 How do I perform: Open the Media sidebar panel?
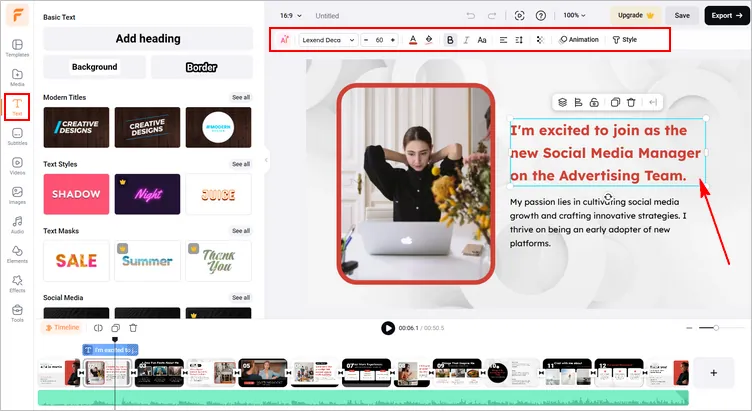(17, 77)
